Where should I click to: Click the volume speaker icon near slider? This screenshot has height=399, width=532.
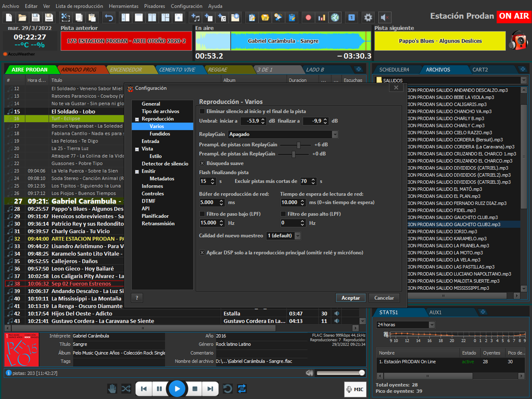[309, 373]
